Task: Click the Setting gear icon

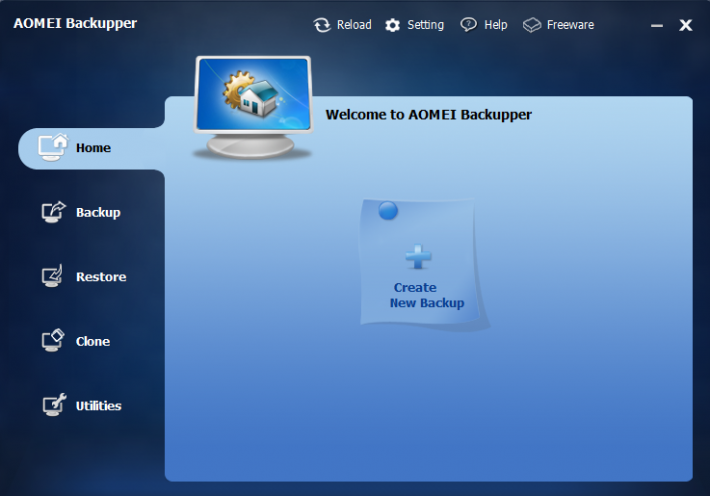Action: (x=393, y=25)
